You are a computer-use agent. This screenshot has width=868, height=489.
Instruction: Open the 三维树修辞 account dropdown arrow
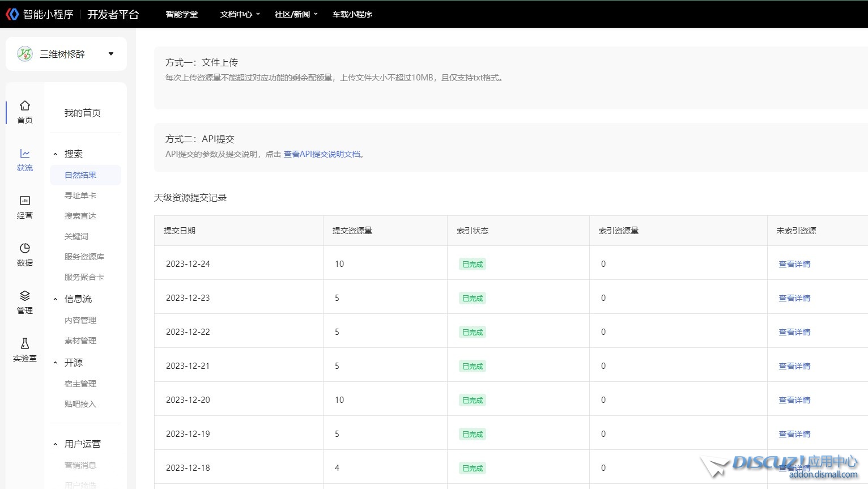[111, 54]
